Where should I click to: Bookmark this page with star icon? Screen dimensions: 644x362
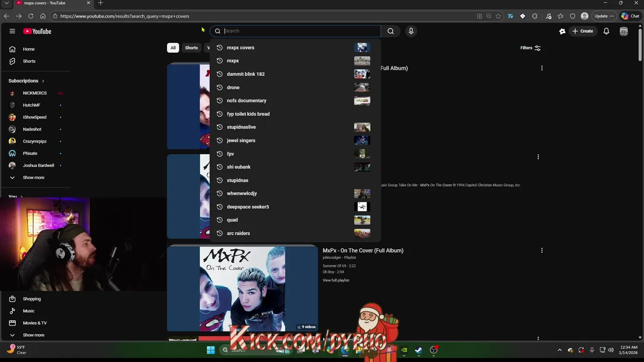pos(498,16)
